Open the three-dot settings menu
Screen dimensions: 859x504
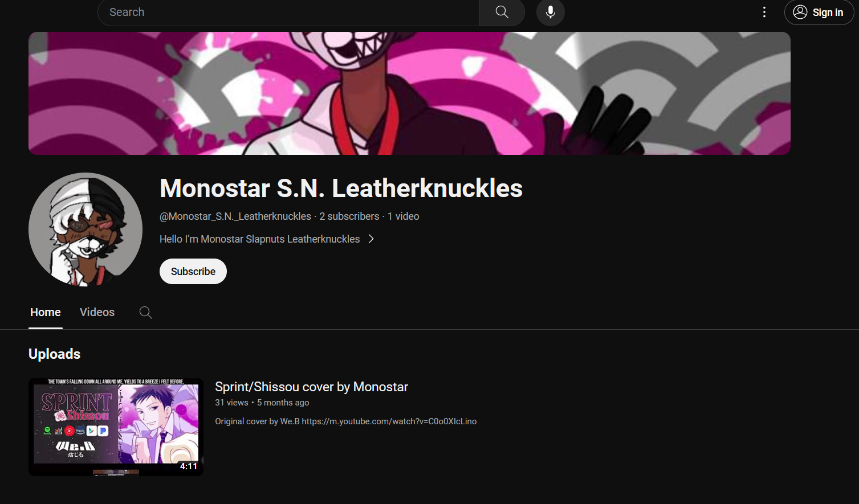coord(764,12)
